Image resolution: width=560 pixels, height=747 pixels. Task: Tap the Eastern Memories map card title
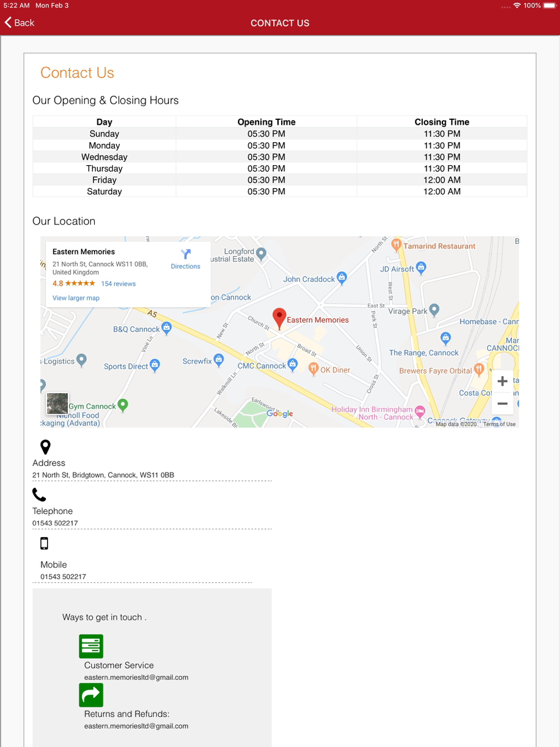pos(83,252)
